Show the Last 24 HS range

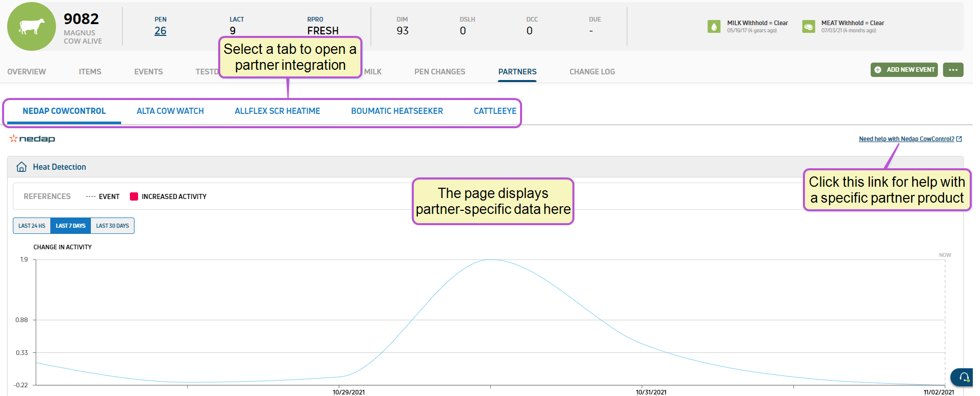click(x=32, y=226)
